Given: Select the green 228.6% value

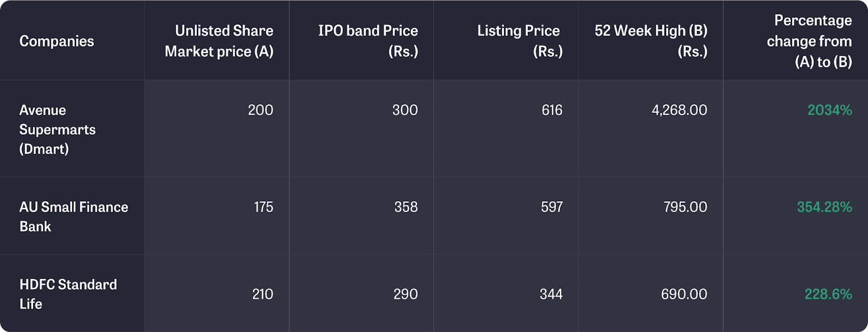Looking at the screenshot, I should 828,294.
